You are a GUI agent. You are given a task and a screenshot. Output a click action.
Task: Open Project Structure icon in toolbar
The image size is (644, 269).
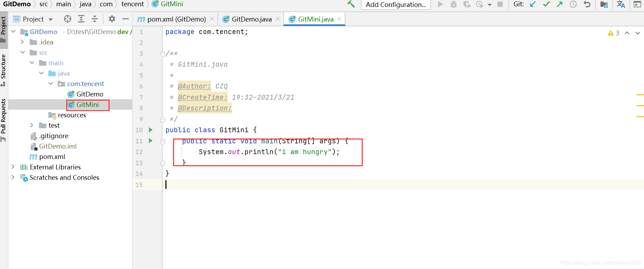(x=604, y=5)
